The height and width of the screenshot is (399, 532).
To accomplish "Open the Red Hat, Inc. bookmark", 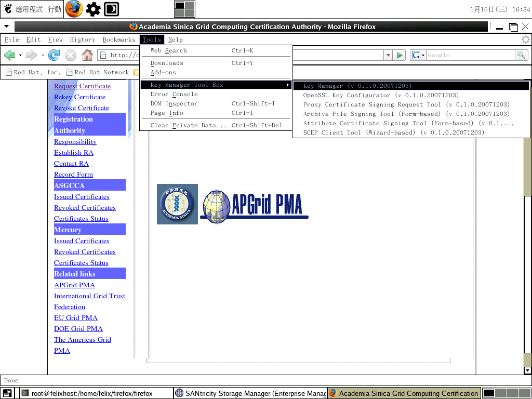I will pos(33,72).
